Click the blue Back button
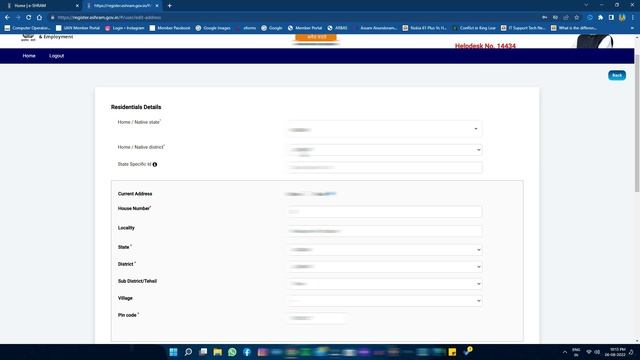640x360 pixels. coord(617,76)
